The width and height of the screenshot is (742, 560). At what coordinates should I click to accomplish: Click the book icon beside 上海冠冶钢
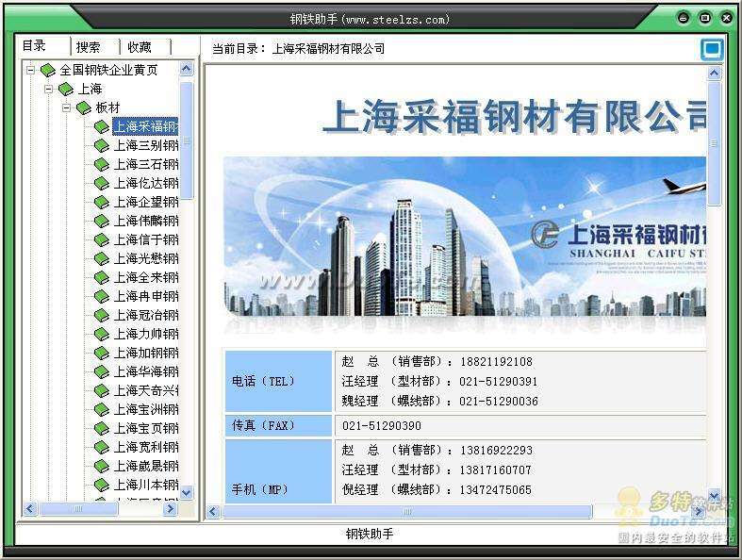tap(102, 315)
